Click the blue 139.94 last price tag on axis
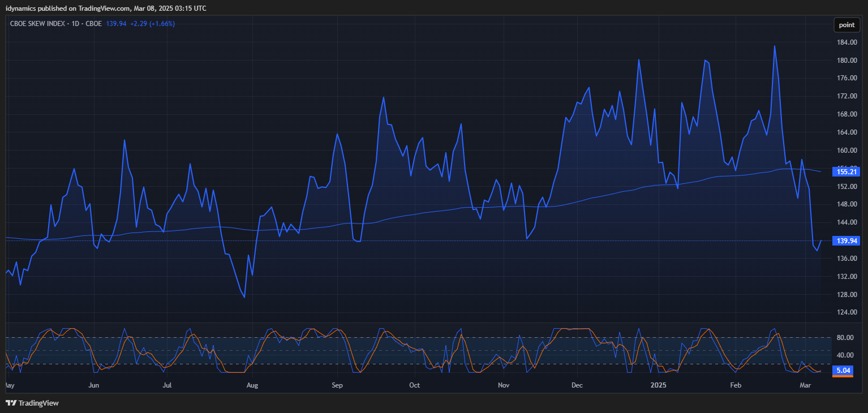This screenshot has width=868, height=413. pyautogui.click(x=846, y=241)
